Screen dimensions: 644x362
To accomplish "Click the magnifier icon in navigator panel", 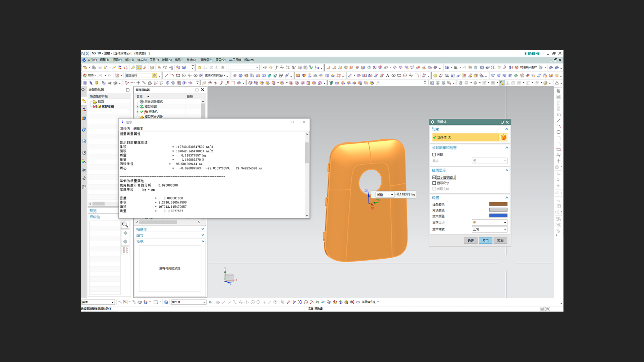I will [x=125, y=225].
